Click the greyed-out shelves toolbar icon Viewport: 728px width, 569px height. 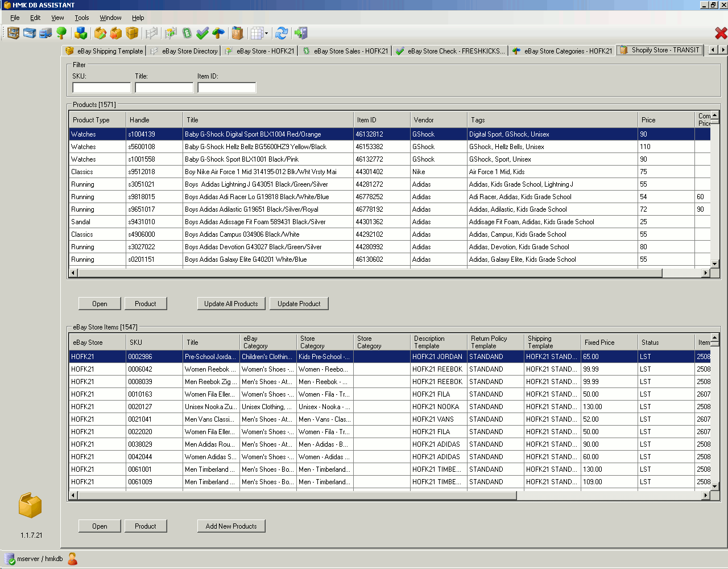pyautogui.click(x=151, y=33)
